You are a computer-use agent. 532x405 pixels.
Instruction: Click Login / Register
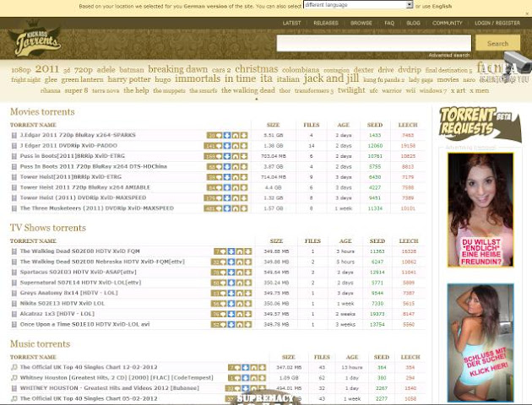[497, 23]
